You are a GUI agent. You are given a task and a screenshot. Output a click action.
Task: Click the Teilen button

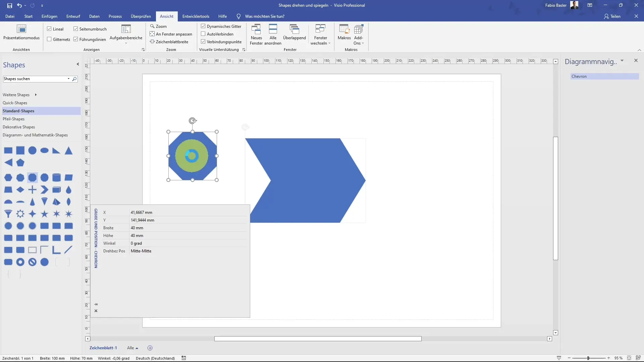coord(612,16)
